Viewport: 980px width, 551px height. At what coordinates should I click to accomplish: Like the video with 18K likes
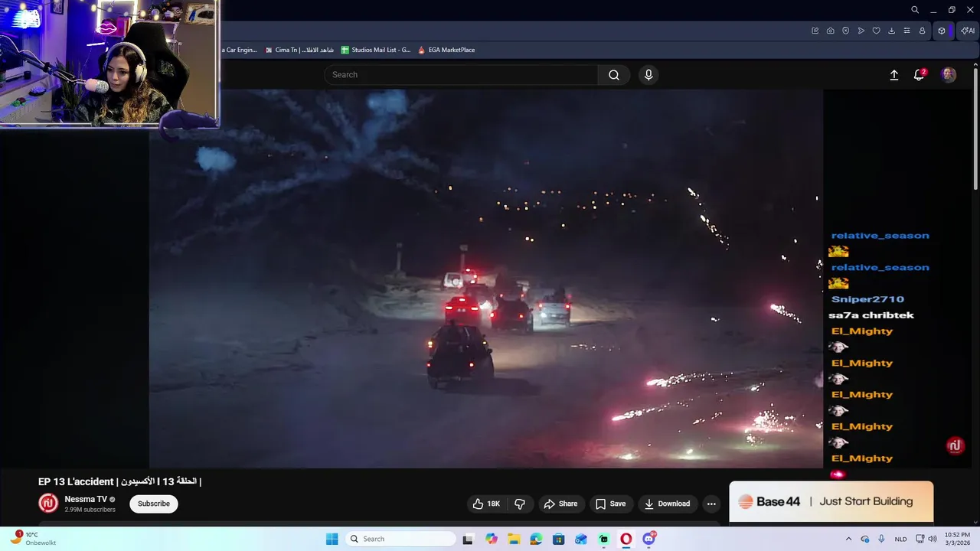(486, 504)
